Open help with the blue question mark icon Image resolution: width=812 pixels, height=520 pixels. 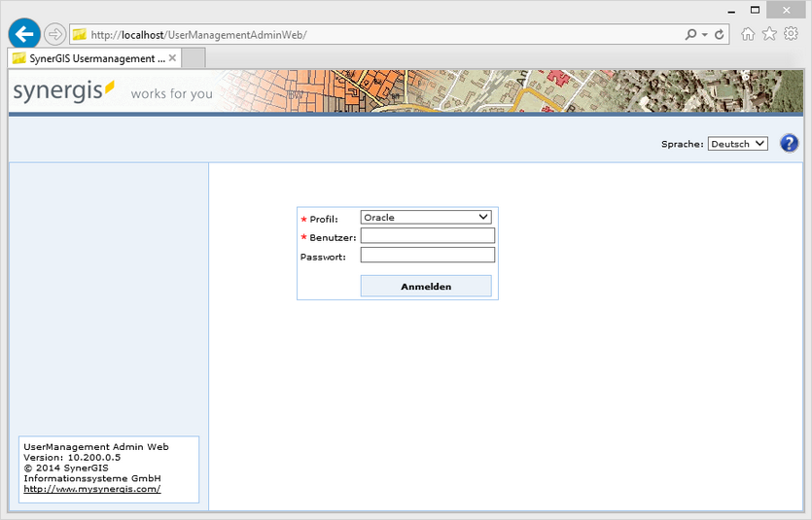tap(790, 143)
